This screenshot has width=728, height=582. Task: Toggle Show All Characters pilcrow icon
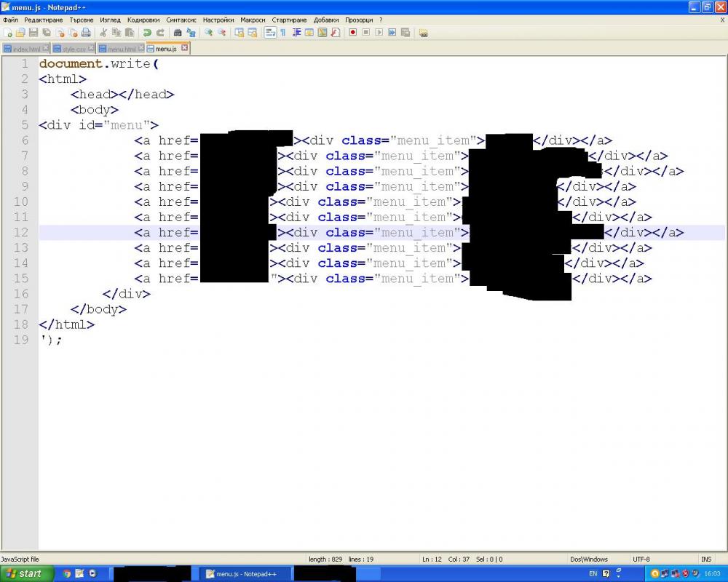click(x=282, y=33)
